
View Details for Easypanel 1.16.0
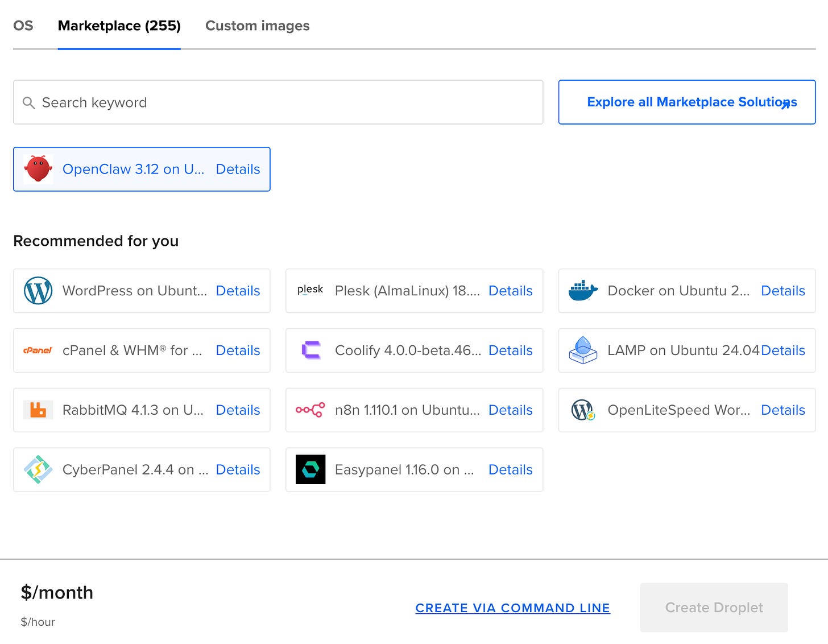point(511,470)
